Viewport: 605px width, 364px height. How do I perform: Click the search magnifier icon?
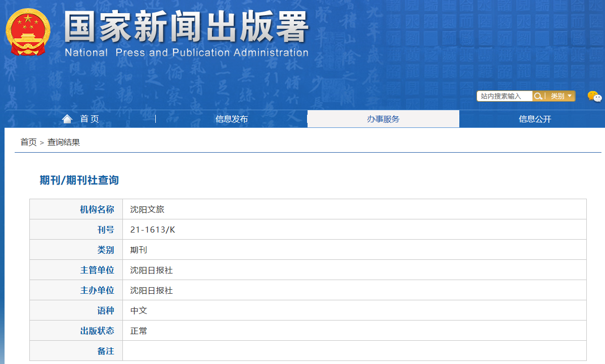pyautogui.click(x=538, y=96)
